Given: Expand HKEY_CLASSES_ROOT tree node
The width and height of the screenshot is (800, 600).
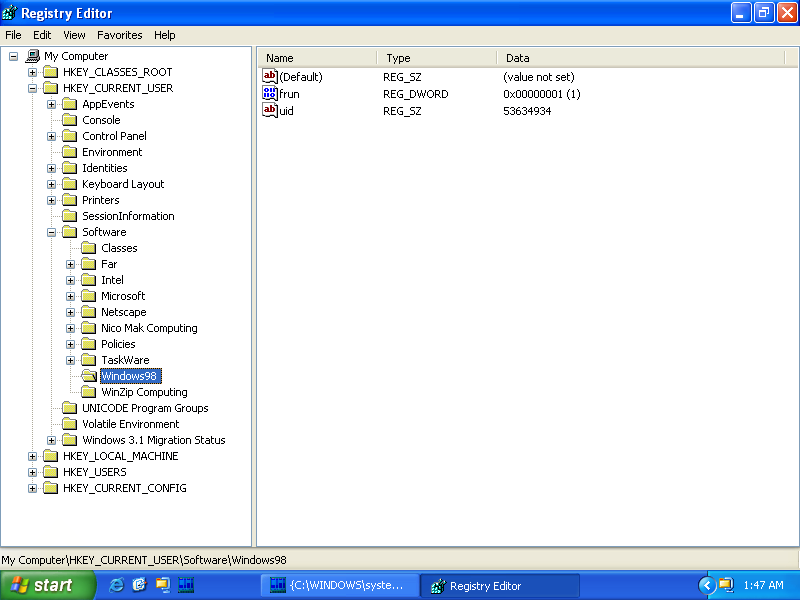Looking at the screenshot, I should click(x=33, y=72).
